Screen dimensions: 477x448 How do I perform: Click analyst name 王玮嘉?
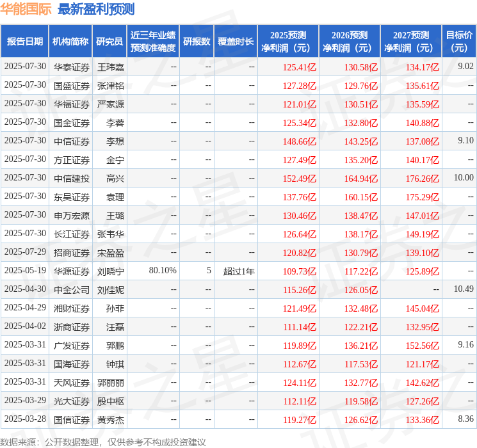(111, 67)
